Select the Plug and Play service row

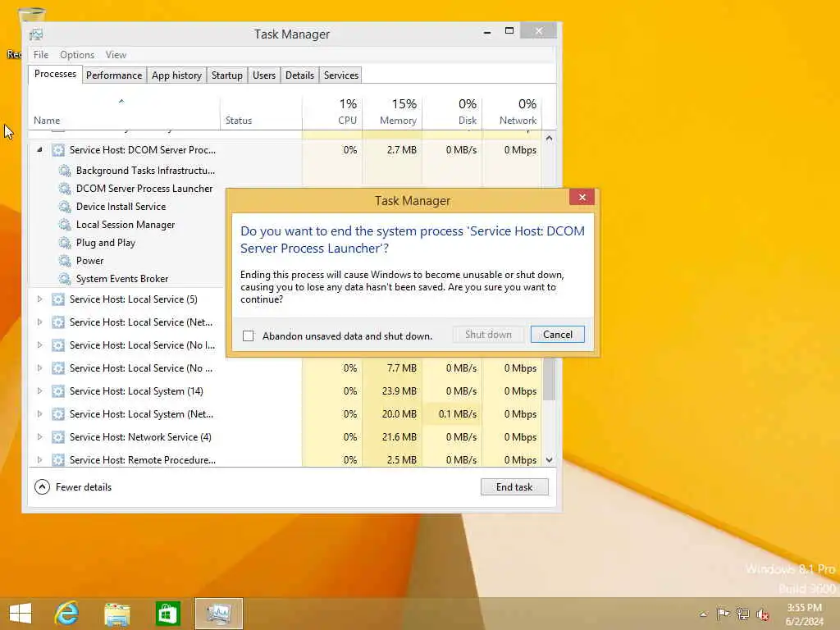click(127, 243)
